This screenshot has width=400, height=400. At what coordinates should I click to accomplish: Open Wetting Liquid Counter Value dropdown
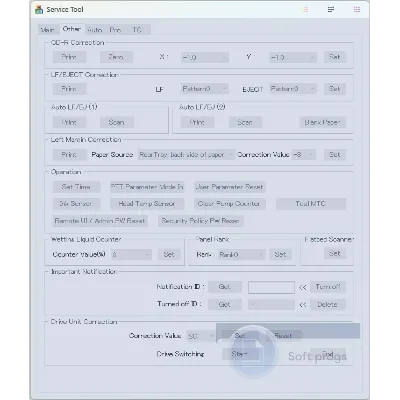coord(131,255)
